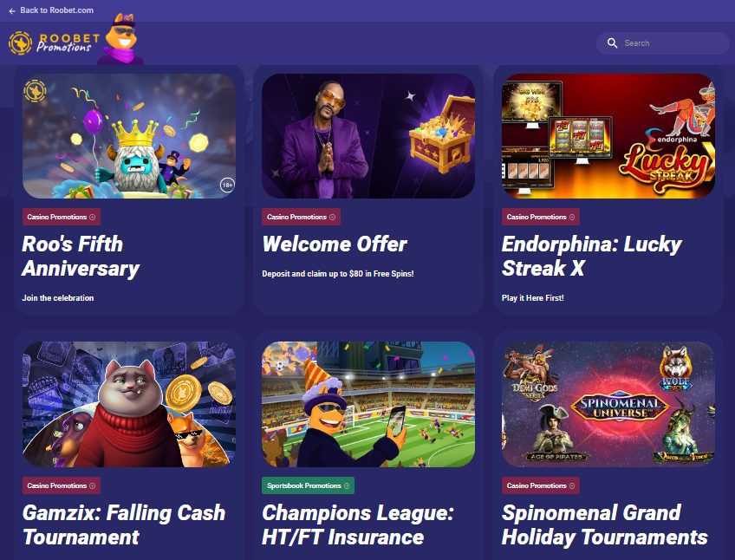
Task: Filter by Sportsbook Promotions green tag
Action: point(308,486)
